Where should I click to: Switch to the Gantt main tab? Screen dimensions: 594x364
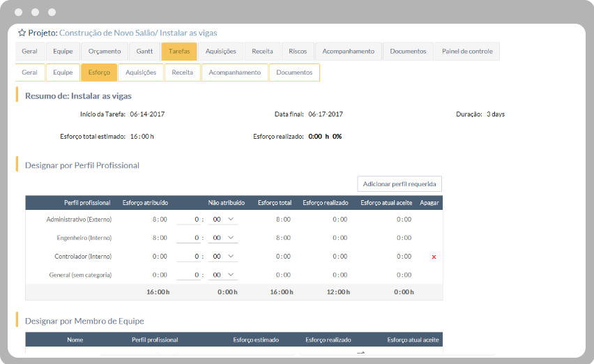pyautogui.click(x=144, y=52)
